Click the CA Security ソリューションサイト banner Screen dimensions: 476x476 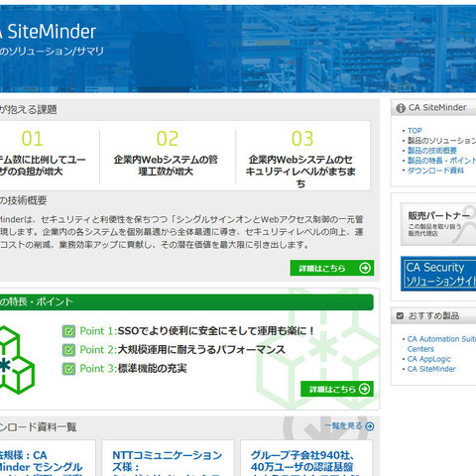438,274
